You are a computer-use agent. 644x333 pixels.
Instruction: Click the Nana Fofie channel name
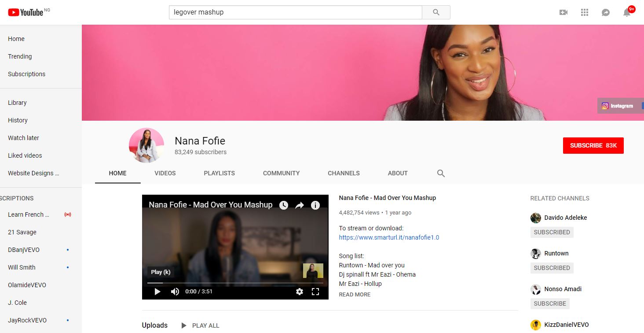pos(200,141)
